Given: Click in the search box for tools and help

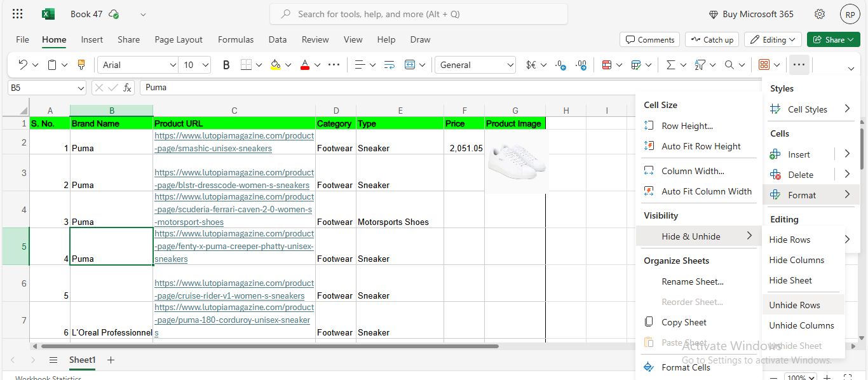Looking at the screenshot, I should [418, 14].
